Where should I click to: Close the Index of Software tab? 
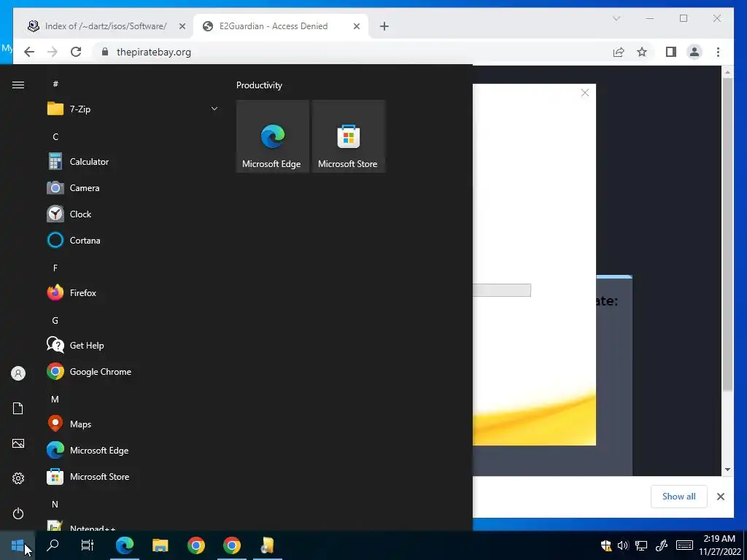(x=182, y=26)
